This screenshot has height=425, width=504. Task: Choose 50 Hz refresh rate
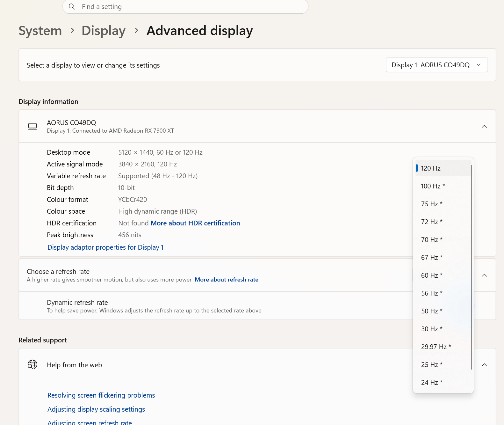tap(443, 311)
